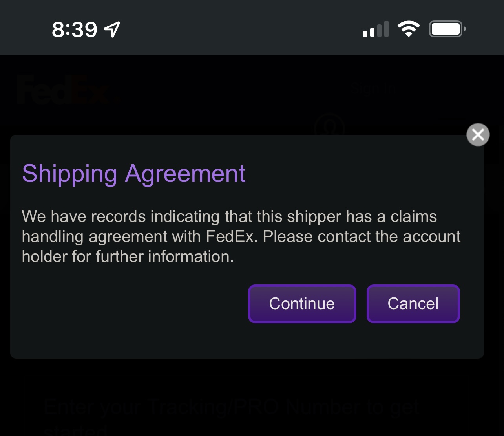Screen dimensions: 504x436
Task: Tap the 8:39 clock in status bar
Action: point(75,29)
